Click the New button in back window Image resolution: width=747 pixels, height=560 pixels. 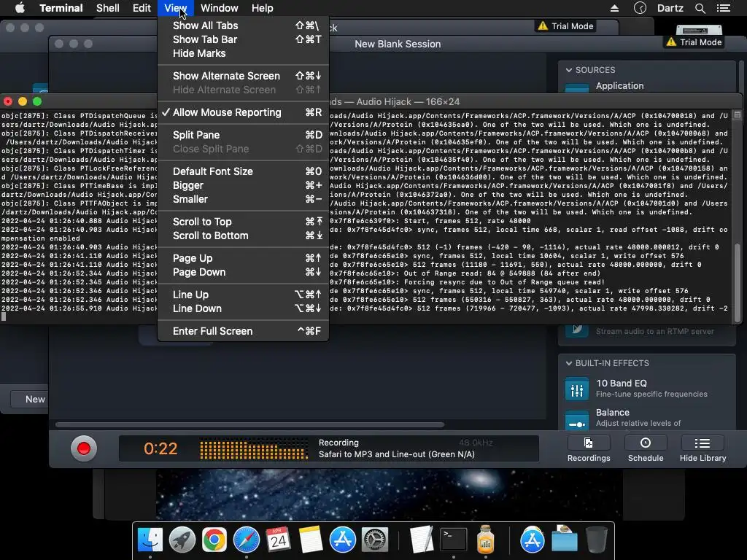[x=30, y=399]
